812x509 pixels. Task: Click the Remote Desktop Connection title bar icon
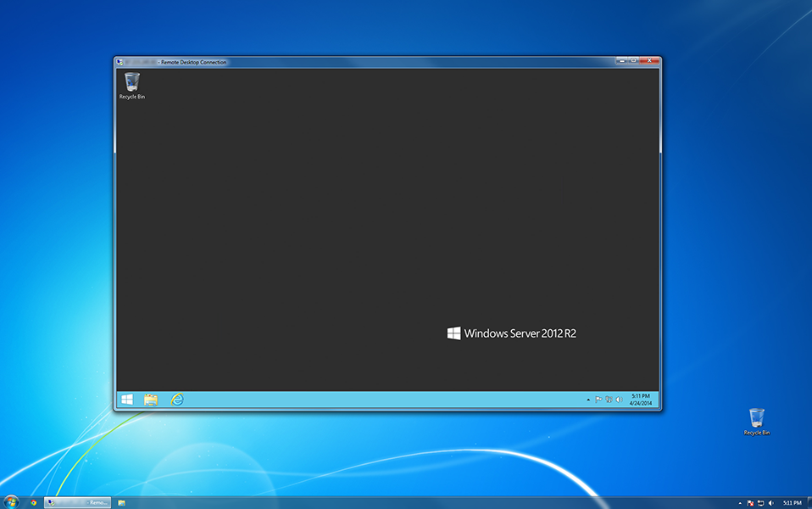coord(120,62)
